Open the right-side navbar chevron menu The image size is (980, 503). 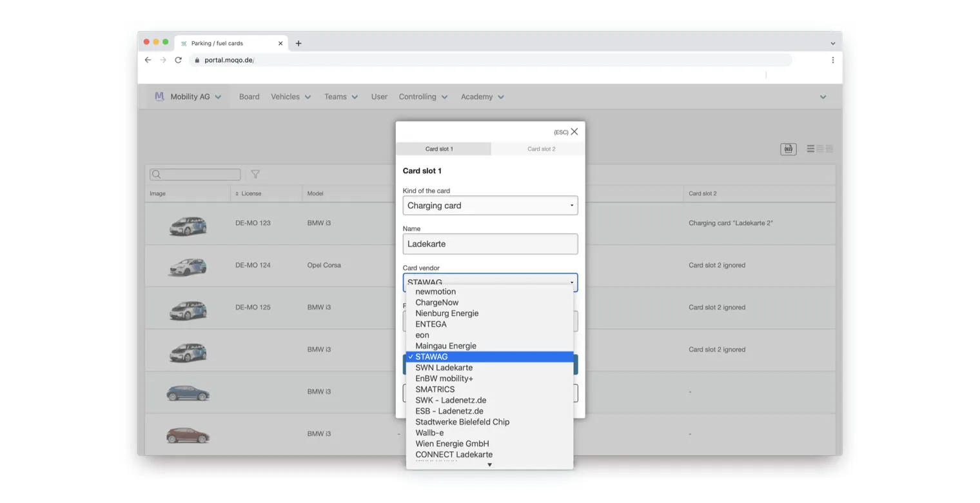coord(823,97)
